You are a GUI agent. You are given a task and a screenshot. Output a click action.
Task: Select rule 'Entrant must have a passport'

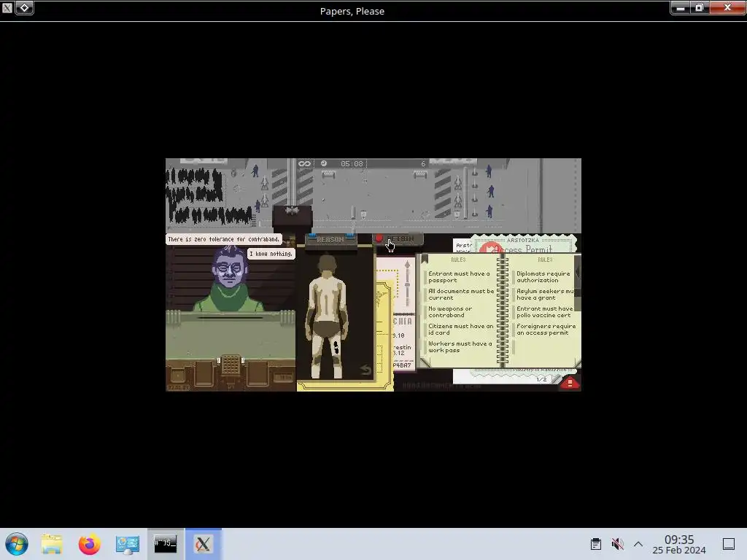point(459,276)
